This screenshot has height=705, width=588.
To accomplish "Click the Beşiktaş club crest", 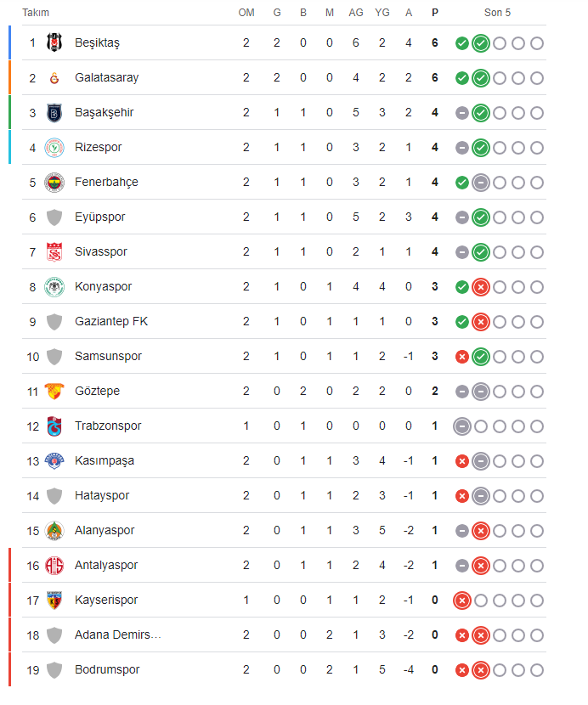I will (x=54, y=42).
